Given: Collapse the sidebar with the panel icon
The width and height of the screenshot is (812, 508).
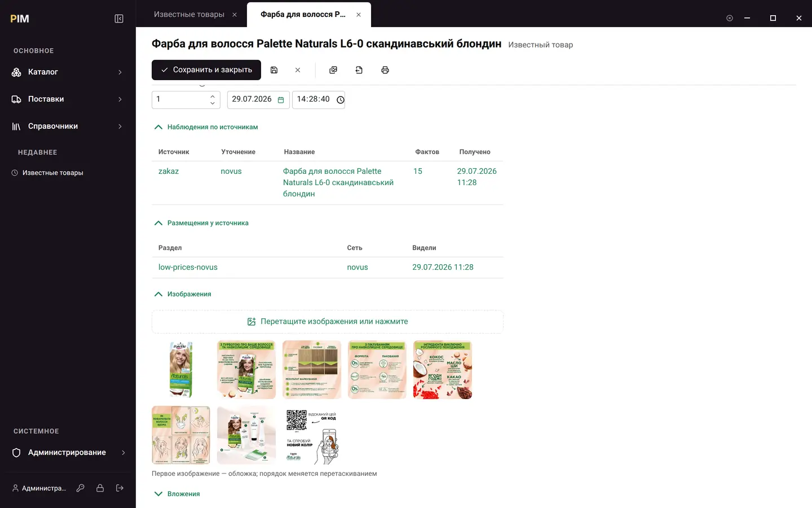Looking at the screenshot, I should [119, 19].
